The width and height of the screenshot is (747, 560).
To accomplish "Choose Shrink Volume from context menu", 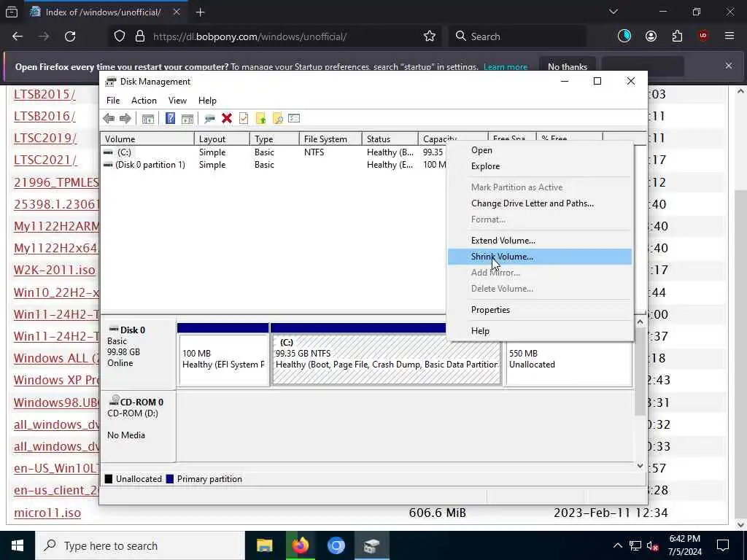I will (540, 257).
